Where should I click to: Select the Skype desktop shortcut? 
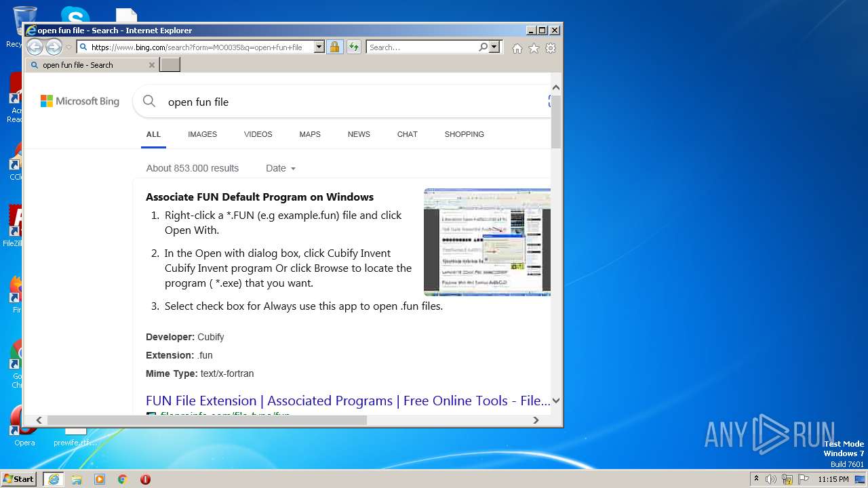[75, 15]
